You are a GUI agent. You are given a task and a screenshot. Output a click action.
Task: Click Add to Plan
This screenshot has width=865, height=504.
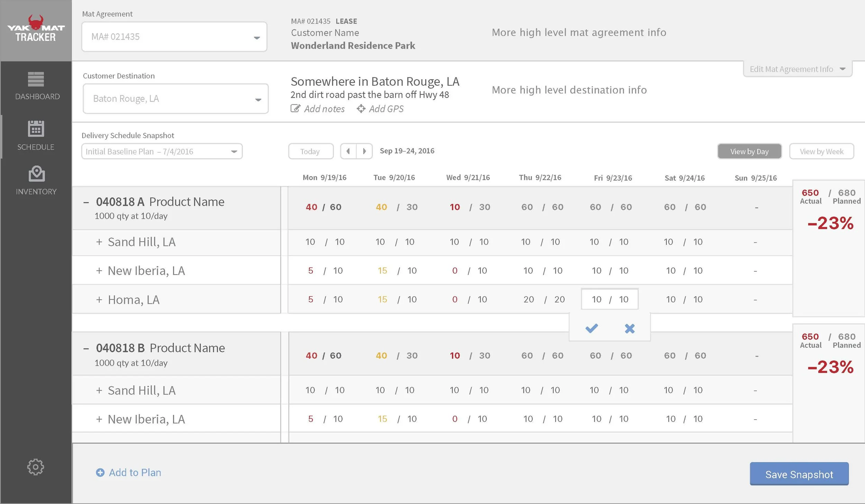[128, 473]
